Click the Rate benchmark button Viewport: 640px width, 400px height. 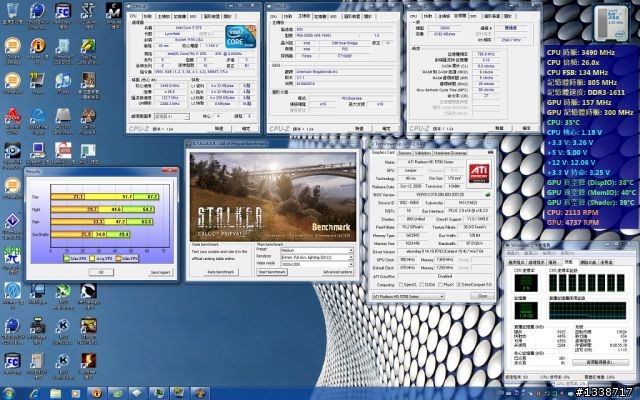pyautogui.click(x=221, y=272)
